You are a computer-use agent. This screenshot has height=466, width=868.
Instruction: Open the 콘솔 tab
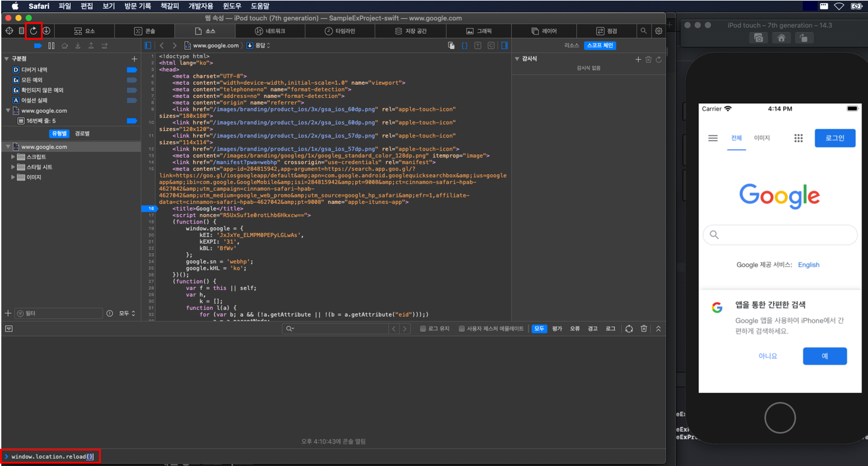point(145,31)
